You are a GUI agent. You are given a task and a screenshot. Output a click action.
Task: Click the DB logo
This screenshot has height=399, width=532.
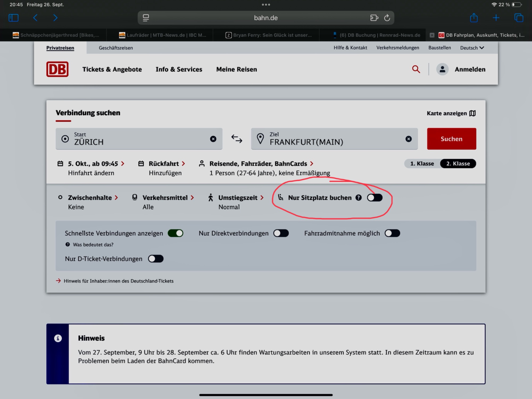[57, 69]
